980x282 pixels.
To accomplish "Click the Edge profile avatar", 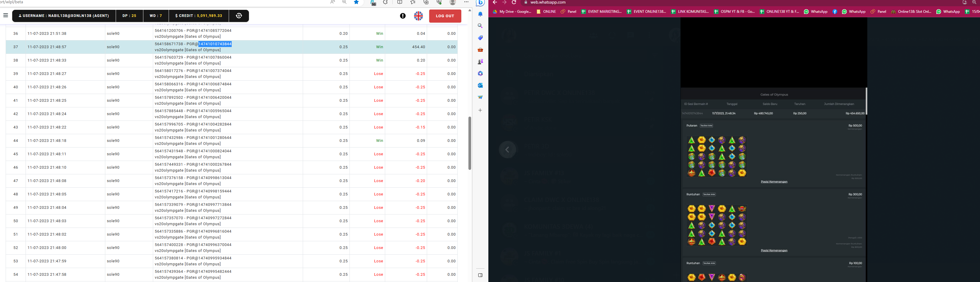I will [453, 2].
